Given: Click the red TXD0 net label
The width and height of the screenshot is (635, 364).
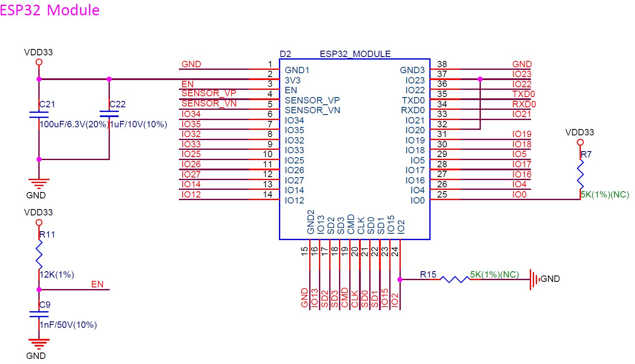Looking at the screenshot, I should pos(523,94).
